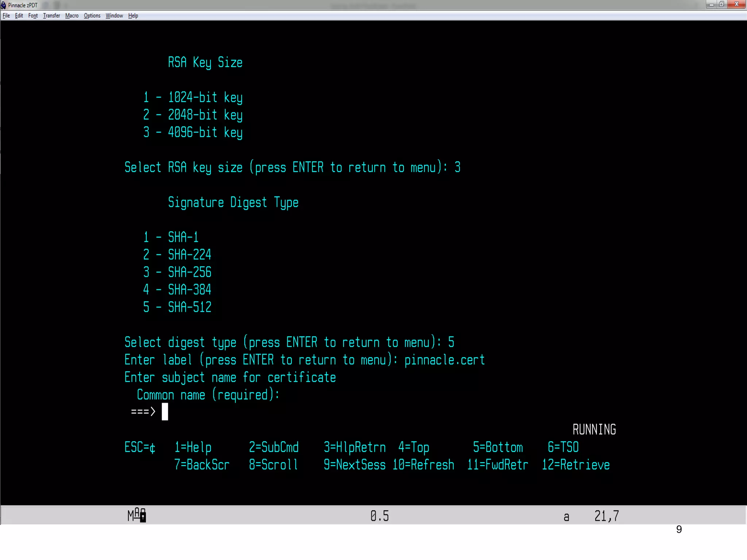
Task: Open the Font menu
Action: pyautogui.click(x=33, y=16)
